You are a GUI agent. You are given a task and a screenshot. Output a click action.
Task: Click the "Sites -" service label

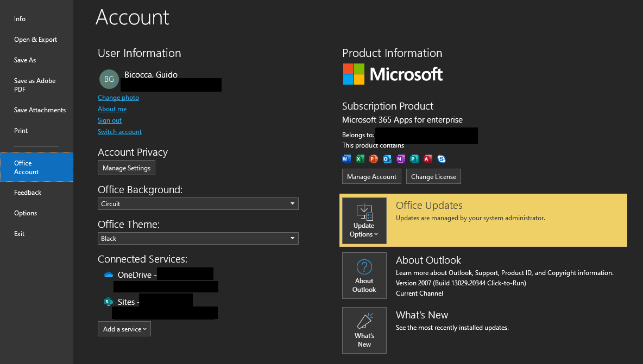click(128, 302)
